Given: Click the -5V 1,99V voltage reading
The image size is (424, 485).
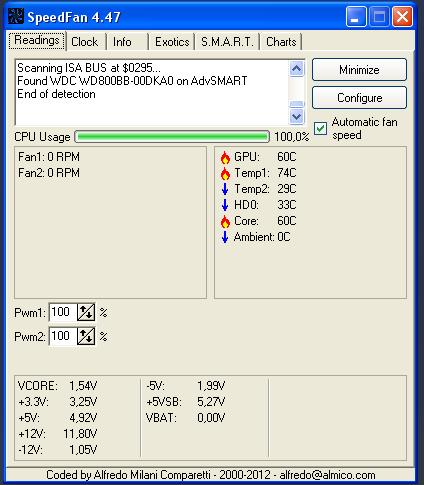Looking at the screenshot, I should coord(186,386).
